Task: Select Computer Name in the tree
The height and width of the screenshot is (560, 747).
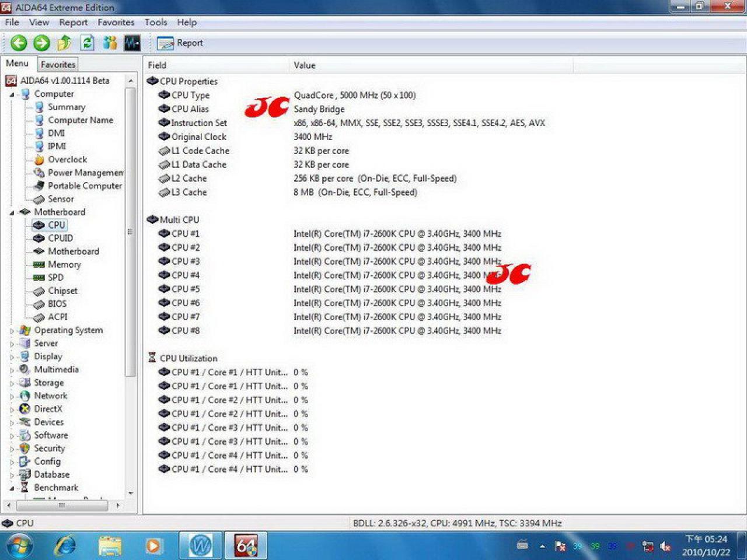Action: (81, 120)
